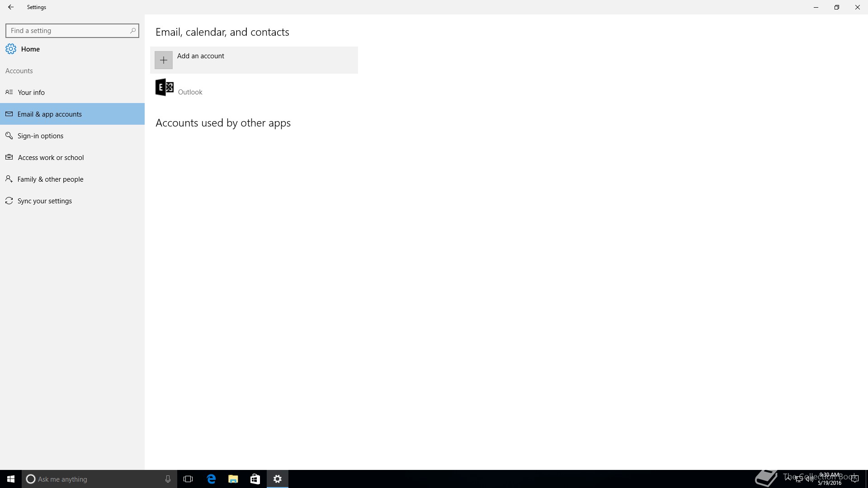Click the volume icon in system tray
The height and width of the screenshot is (488, 868).
pos(809,479)
